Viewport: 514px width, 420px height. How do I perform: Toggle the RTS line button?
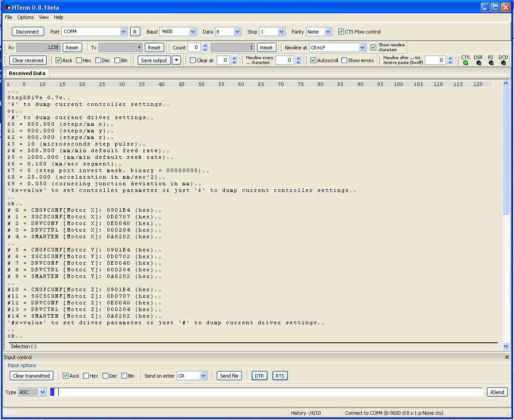[x=280, y=376]
